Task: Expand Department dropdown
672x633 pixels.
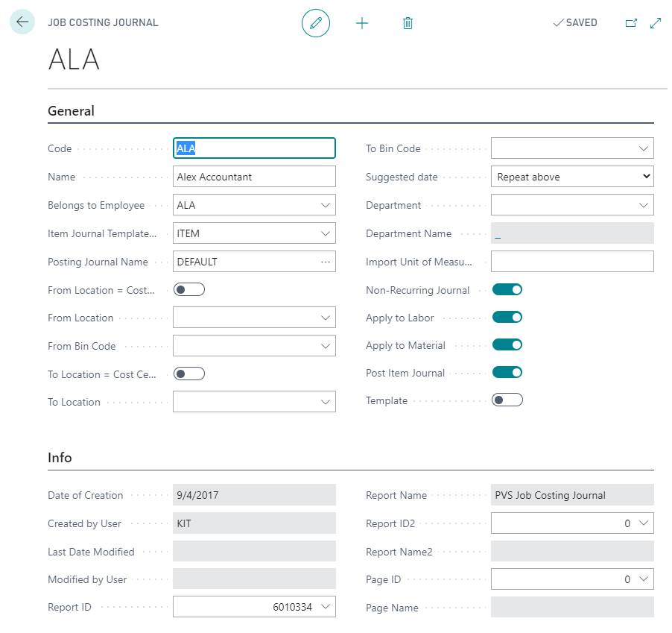Action: point(644,206)
